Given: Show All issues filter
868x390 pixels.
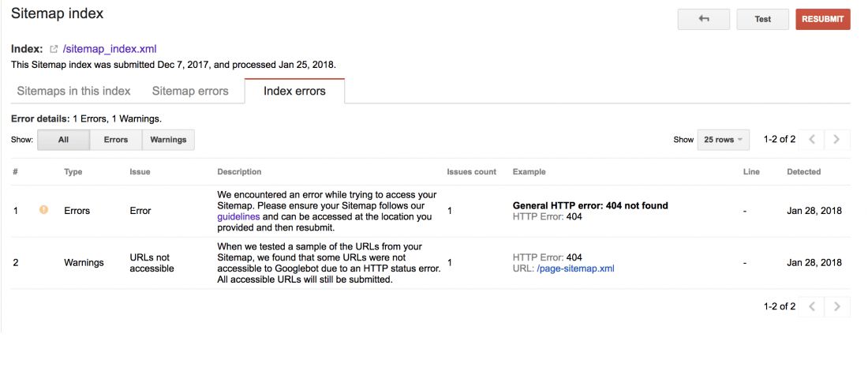Looking at the screenshot, I should tap(63, 140).
